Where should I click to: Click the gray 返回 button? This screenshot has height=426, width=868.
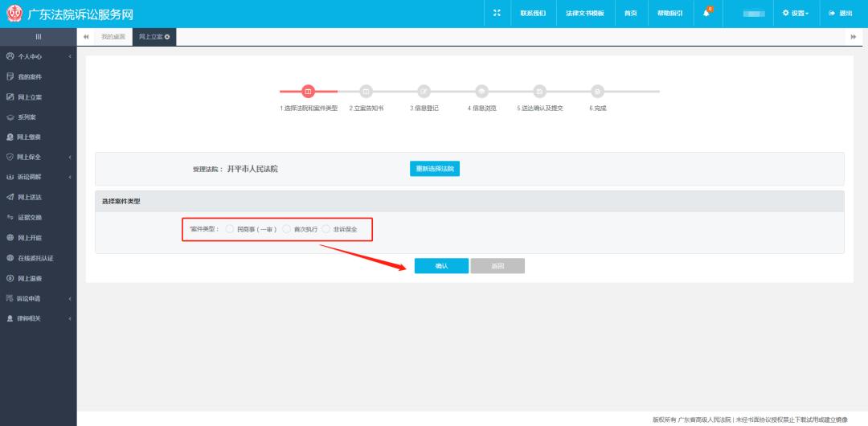(497, 266)
